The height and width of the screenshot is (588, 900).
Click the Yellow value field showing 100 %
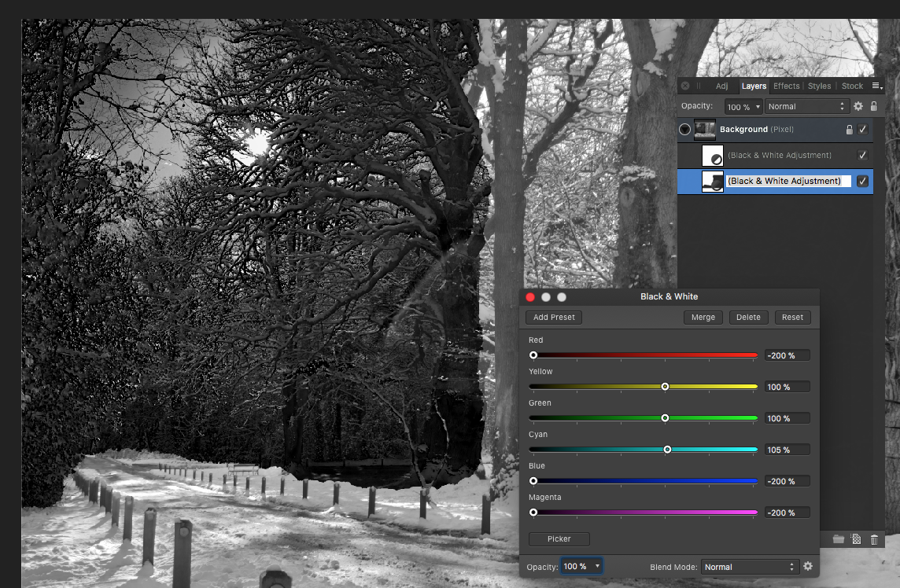tap(787, 388)
